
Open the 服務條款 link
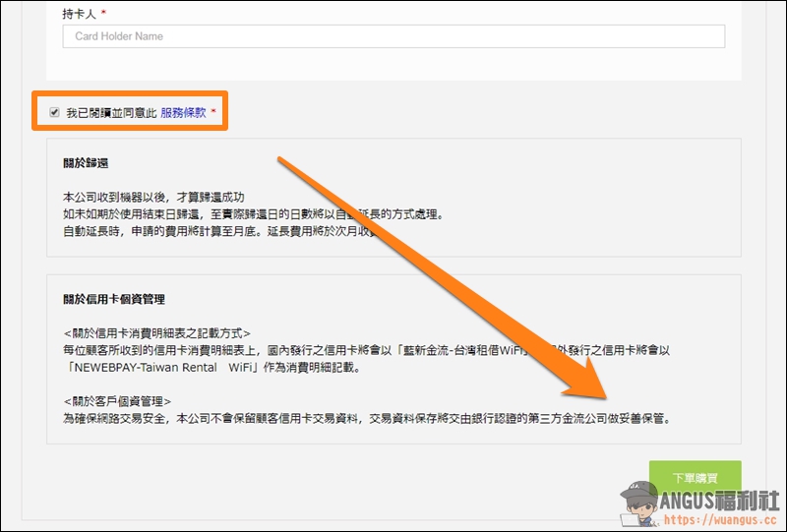183,112
